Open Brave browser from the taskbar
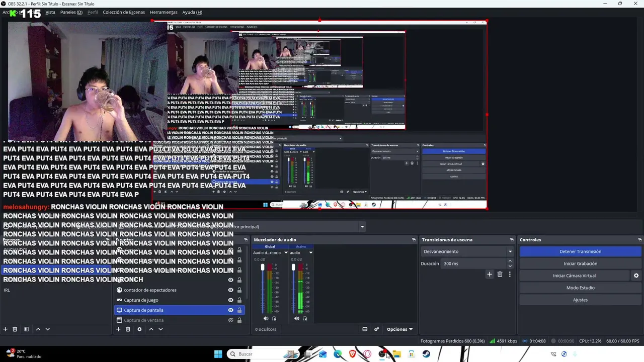 coord(352,354)
